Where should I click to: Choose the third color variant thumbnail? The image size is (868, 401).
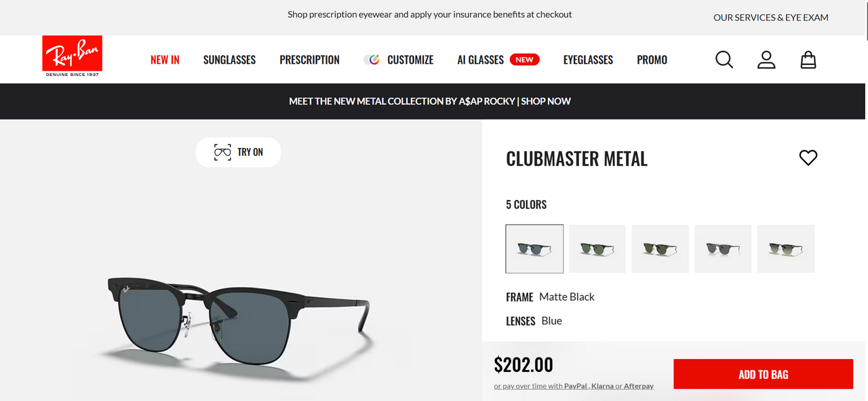pyautogui.click(x=660, y=249)
